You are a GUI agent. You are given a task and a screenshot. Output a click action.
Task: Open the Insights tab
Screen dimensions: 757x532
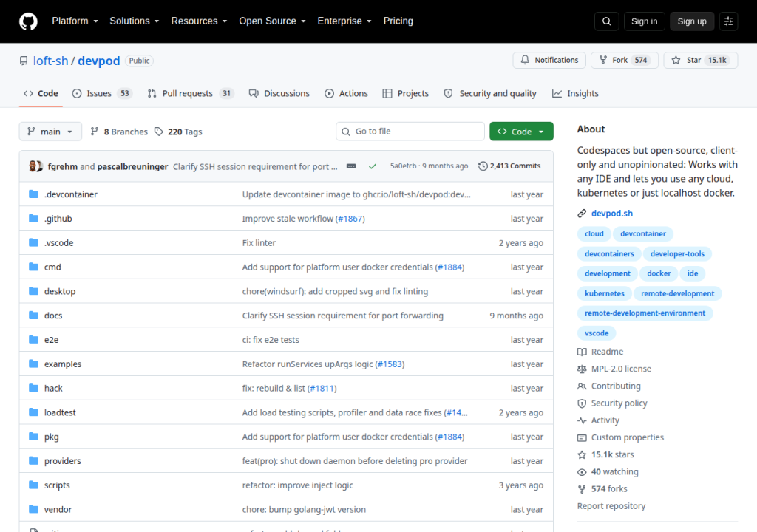(575, 93)
